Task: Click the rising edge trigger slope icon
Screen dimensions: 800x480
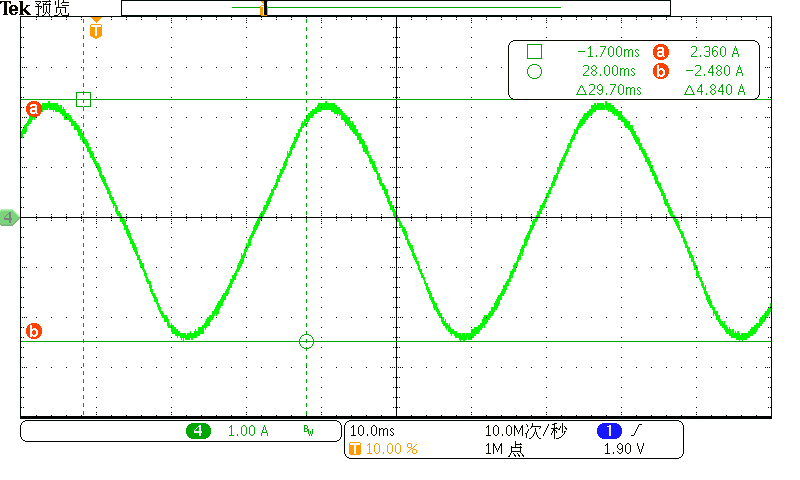Action: point(636,431)
